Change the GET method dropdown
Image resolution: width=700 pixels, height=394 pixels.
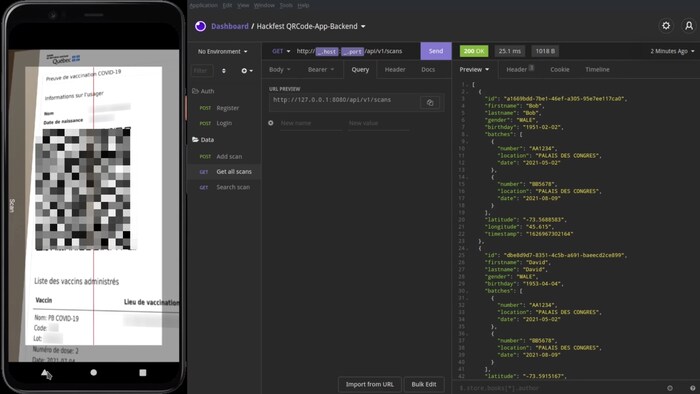point(281,51)
